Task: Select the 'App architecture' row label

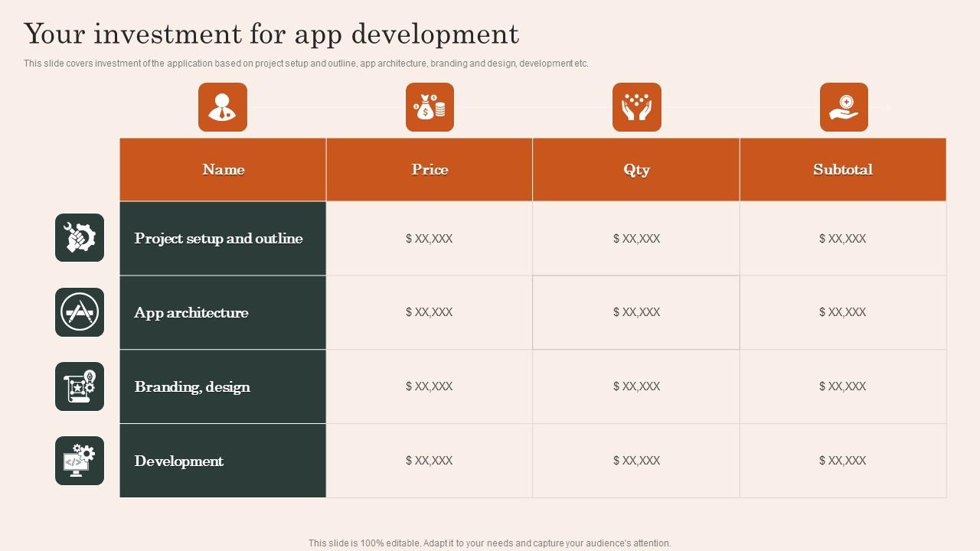Action: click(x=223, y=313)
